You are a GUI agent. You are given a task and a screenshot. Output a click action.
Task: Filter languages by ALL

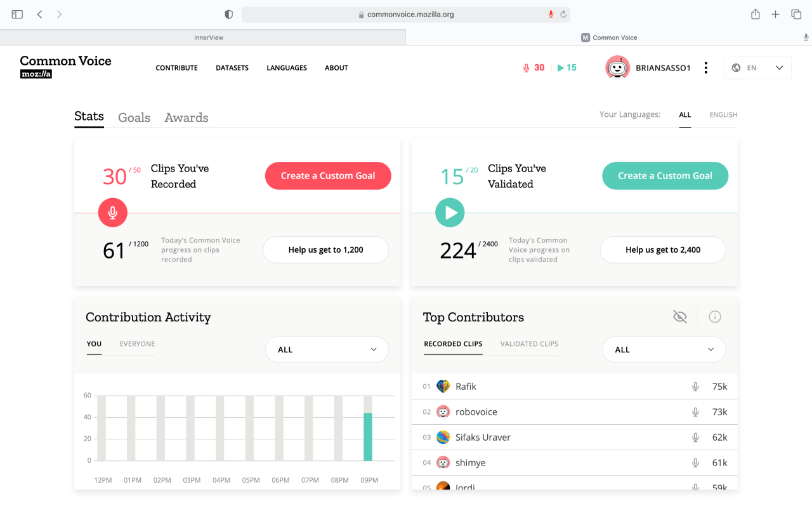pyautogui.click(x=685, y=115)
